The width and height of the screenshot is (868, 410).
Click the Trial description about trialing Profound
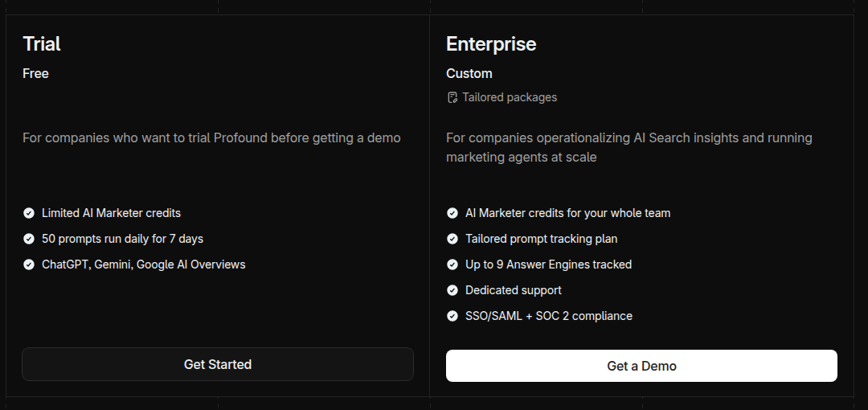point(211,138)
